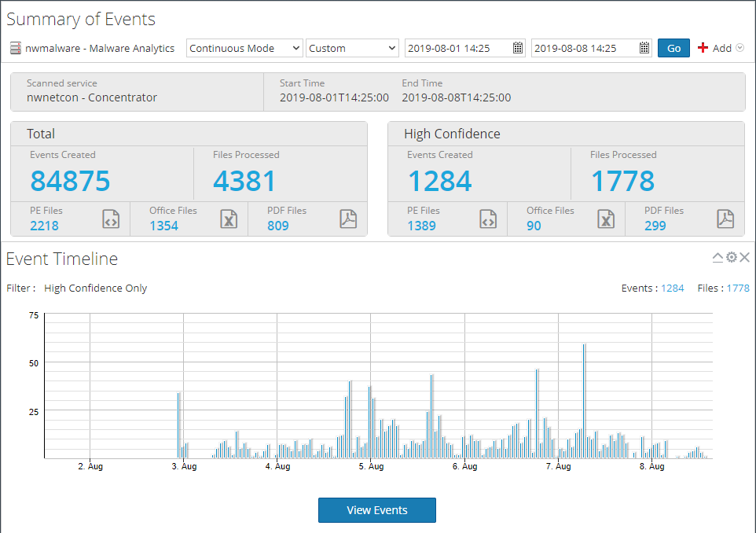Open the end date calendar picker
The height and width of the screenshot is (533, 756).
pos(644,48)
